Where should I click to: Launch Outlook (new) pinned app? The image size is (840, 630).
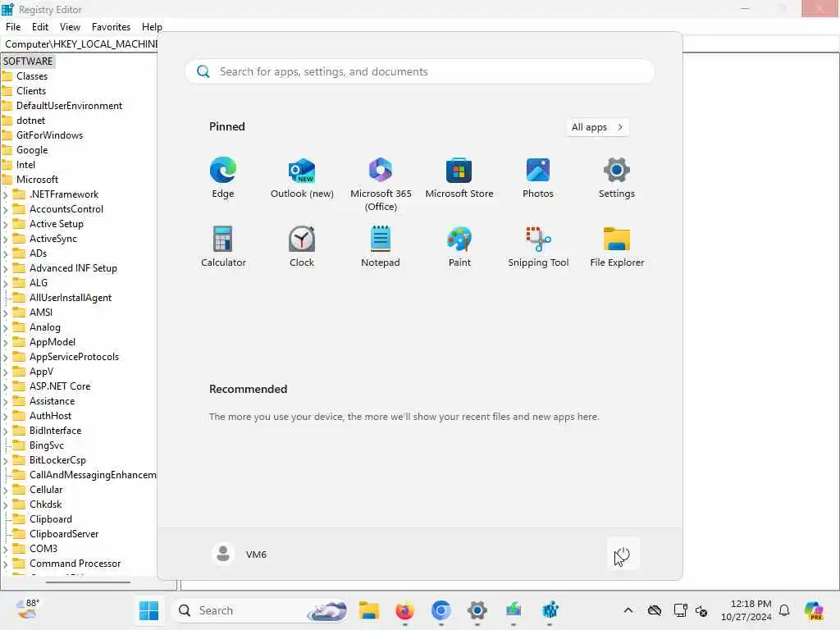pos(302,178)
